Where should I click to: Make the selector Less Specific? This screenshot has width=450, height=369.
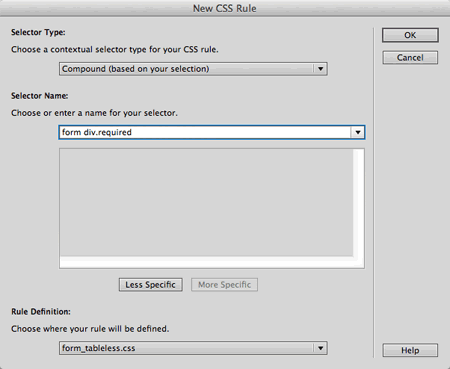(x=150, y=285)
